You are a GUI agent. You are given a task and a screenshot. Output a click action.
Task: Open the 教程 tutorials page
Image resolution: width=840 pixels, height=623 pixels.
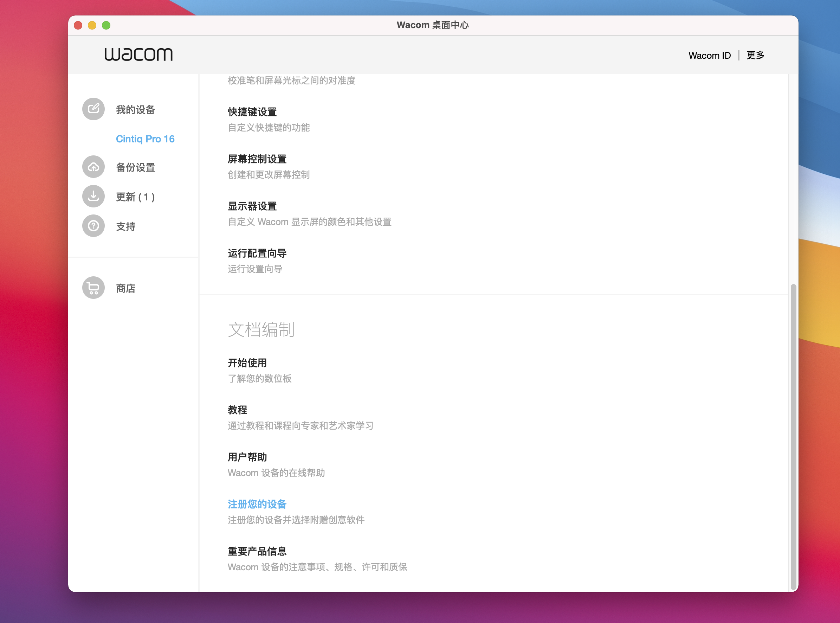(238, 410)
